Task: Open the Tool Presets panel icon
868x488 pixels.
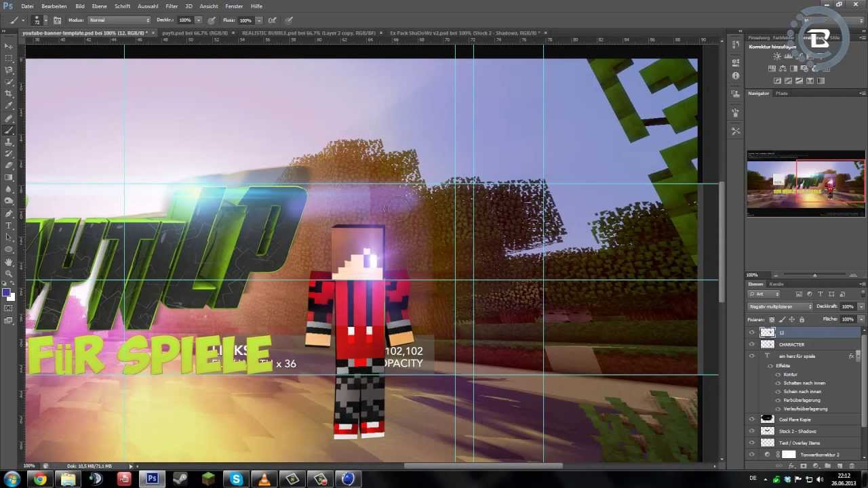Action: 736,130
